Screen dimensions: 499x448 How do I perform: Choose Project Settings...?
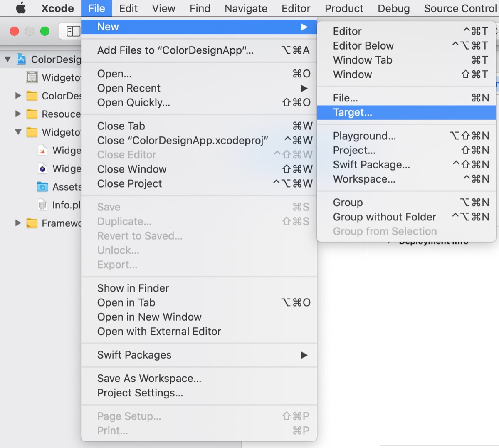pyautogui.click(x=199, y=393)
